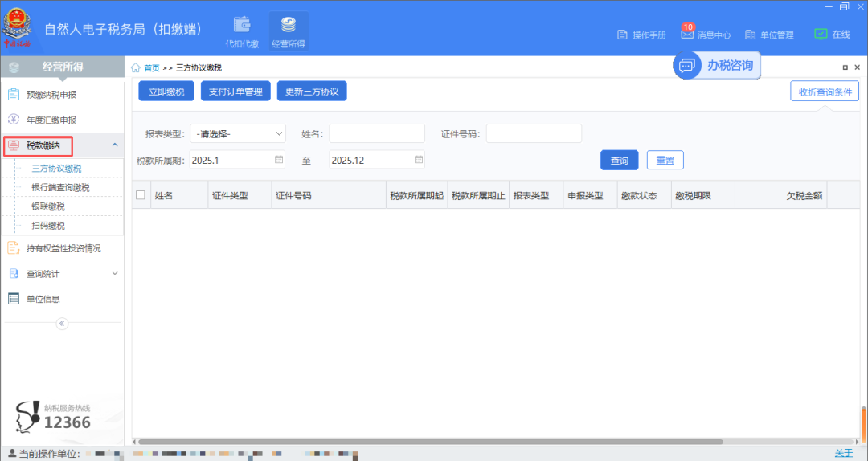This screenshot has height=461, width=868.
Task: Toggle the select-all checkbox in table header
Action: 141,195
